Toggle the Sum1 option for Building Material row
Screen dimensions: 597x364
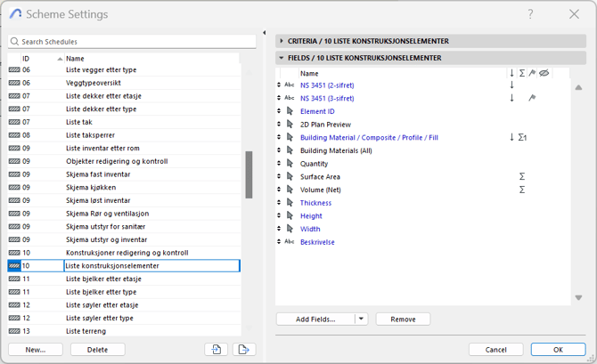(523, 138)
